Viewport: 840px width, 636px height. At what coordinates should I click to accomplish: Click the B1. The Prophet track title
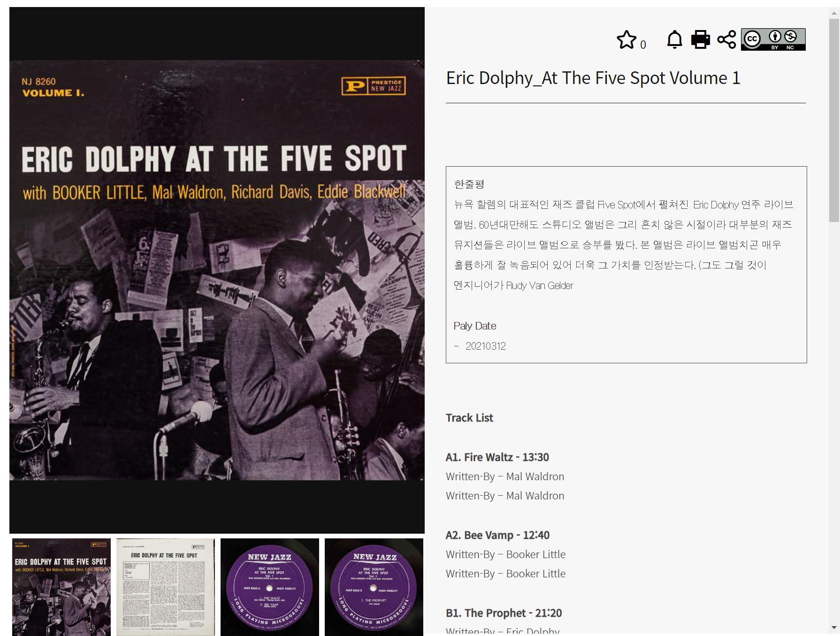(504, 613)
